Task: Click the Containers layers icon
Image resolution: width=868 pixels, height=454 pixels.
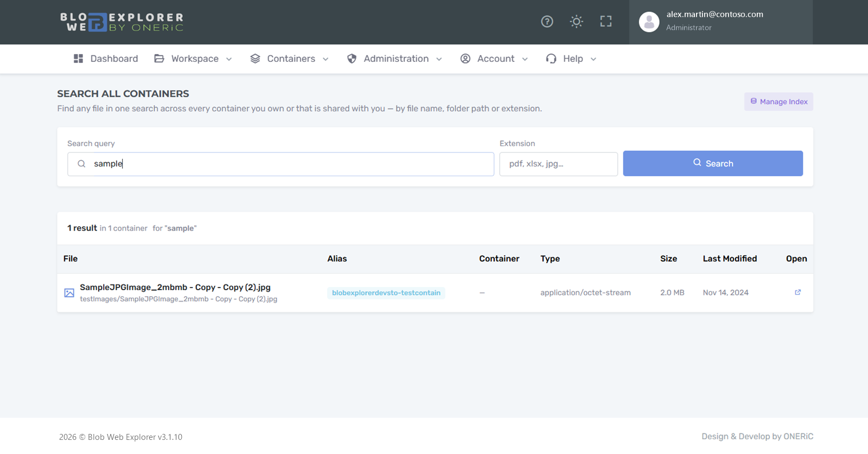Action: (255, 59)
